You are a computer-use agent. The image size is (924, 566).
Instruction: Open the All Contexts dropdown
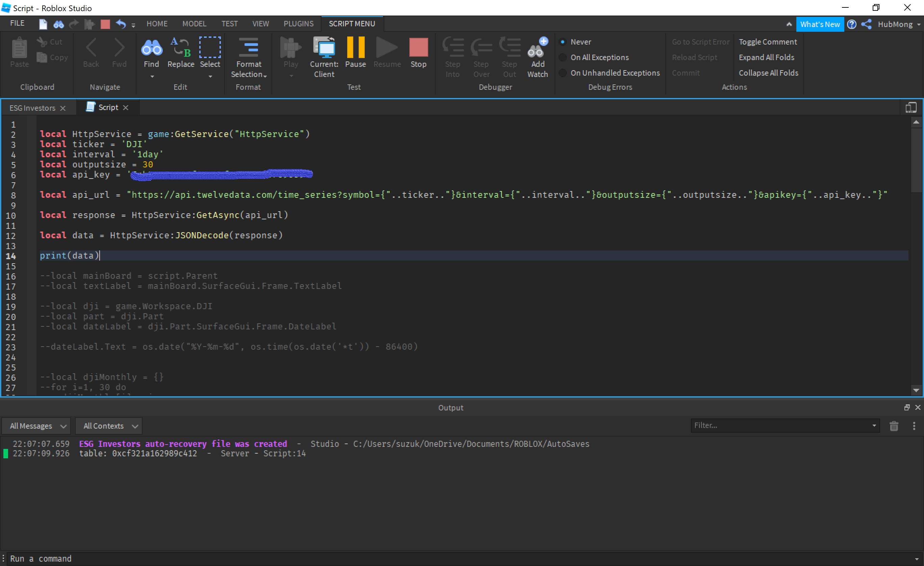(108, 426)
